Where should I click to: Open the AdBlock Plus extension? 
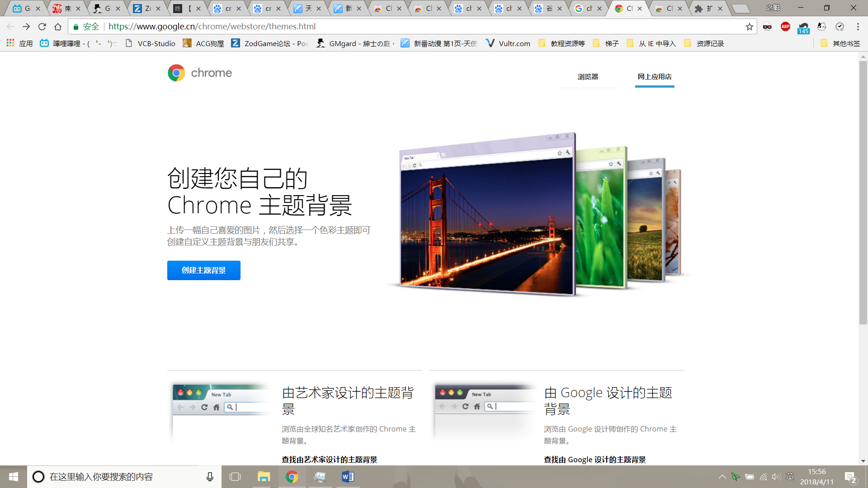click(785, 27)
